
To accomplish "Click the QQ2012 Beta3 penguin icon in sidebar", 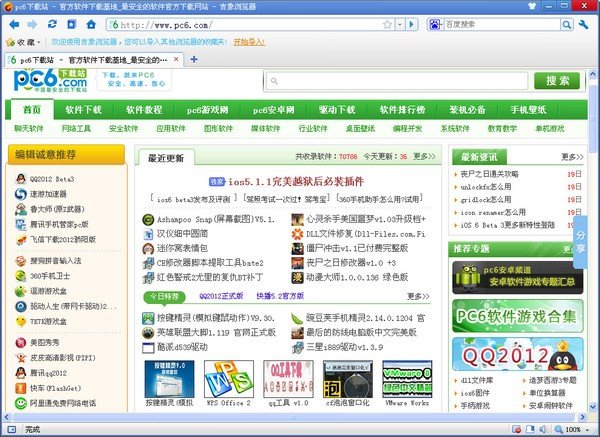I will tap(20, 178).
